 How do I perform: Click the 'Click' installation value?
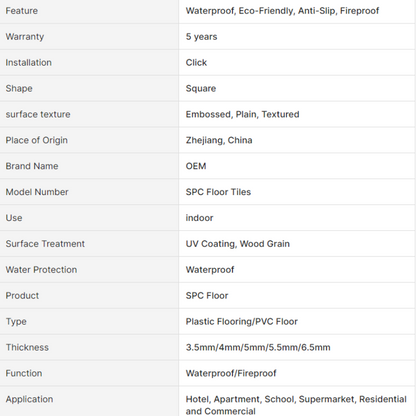(x=196, y=63)
